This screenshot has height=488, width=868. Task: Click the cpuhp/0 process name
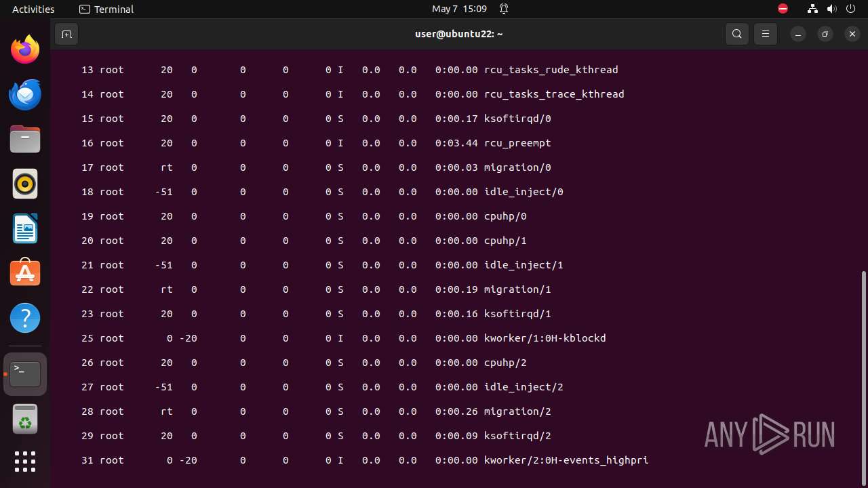505,216
